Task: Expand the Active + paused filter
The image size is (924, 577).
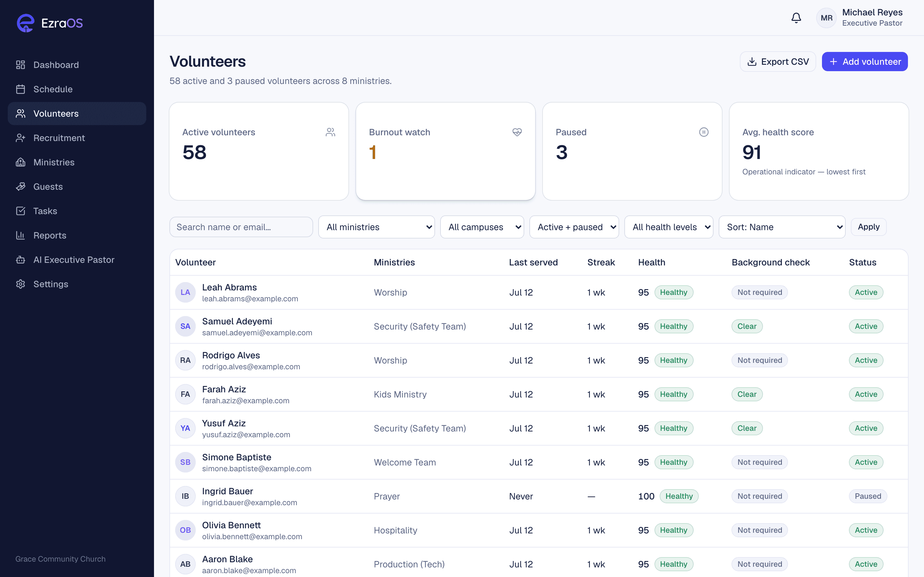Action: coord(574,227)
